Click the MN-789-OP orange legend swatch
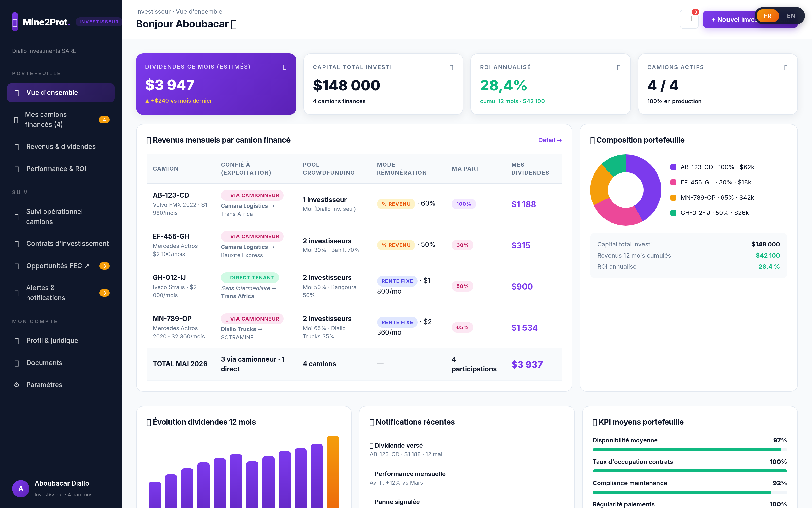 pyautogui.click(x=673, y=198)
